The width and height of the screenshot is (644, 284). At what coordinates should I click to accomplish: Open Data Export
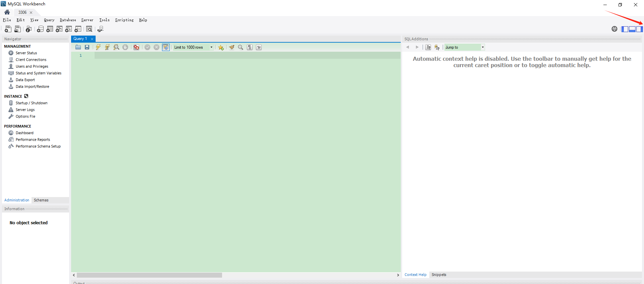[25, 80]
